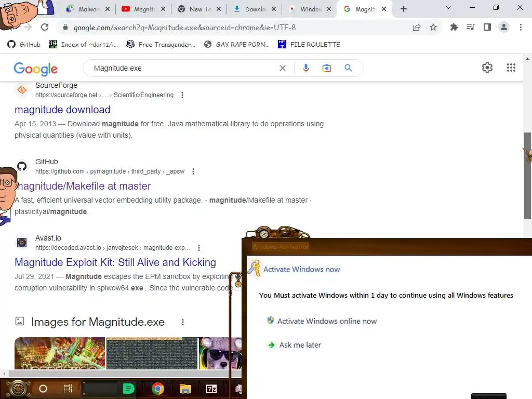Click the Activate Windows now heading
Image resolution: width=532 pixels, height=399 pixels.
(302, 270)
